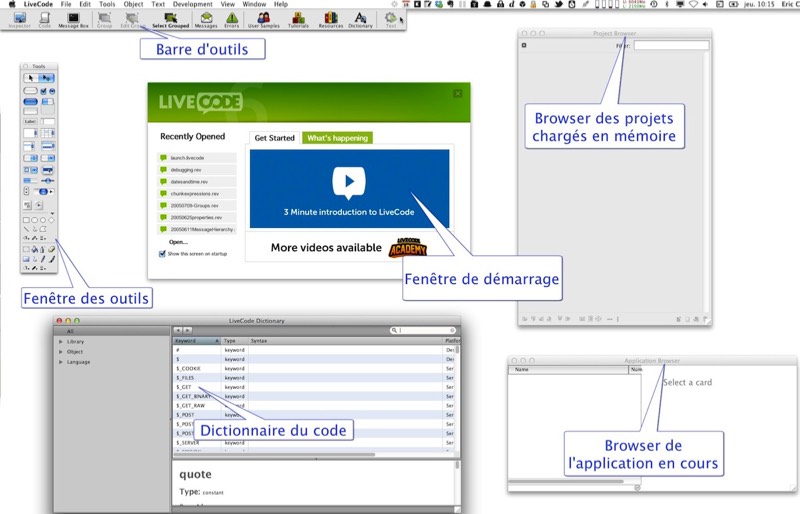Expand the Object category in Dictionary

tap(61, 352)
